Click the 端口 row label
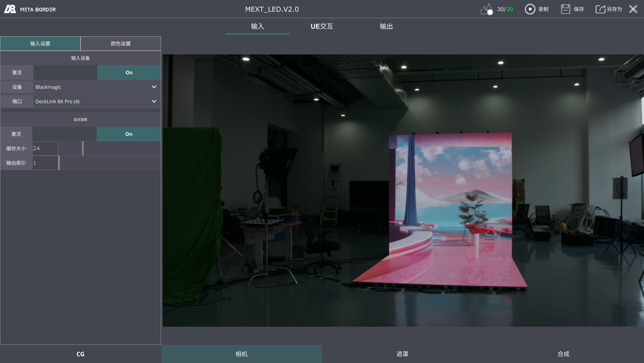644x363 pixels. tap(17, 101)
